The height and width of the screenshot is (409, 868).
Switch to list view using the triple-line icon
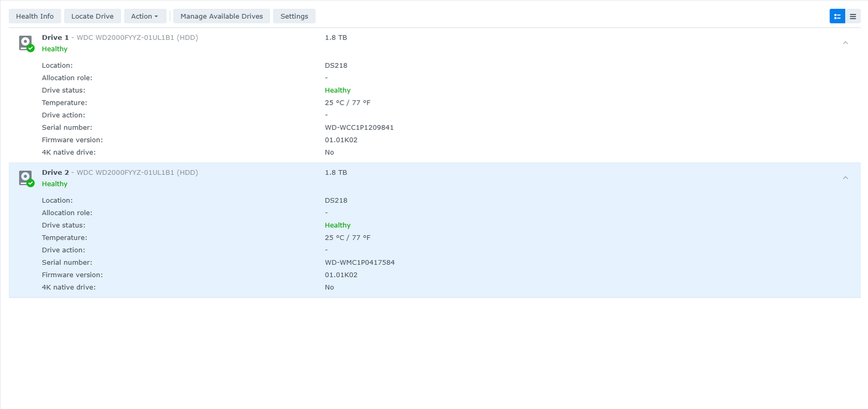853,16
